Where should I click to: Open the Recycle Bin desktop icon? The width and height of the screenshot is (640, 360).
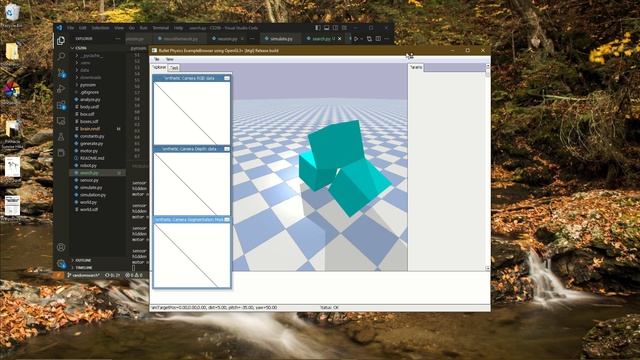[x=12, y=12]
